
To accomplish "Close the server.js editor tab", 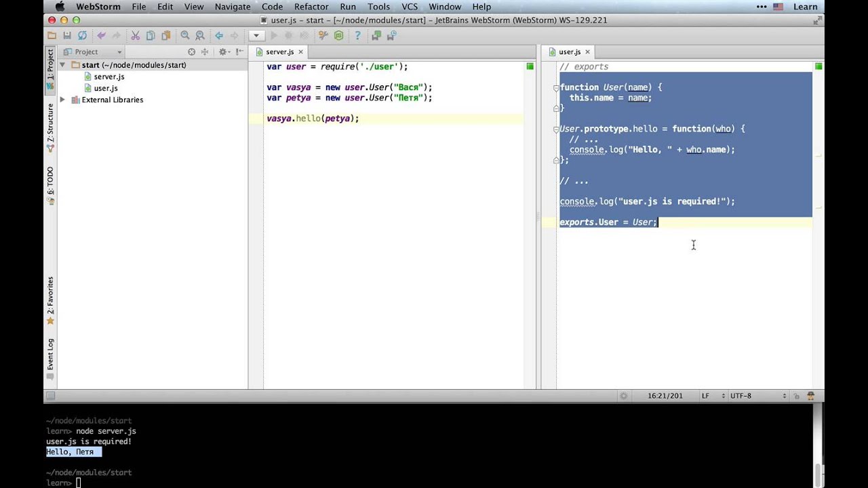I will [x=301, y=52].
